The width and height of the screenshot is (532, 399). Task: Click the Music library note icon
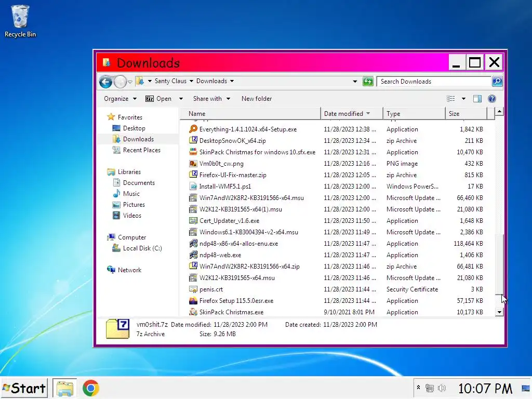click(x=116, y=193)
